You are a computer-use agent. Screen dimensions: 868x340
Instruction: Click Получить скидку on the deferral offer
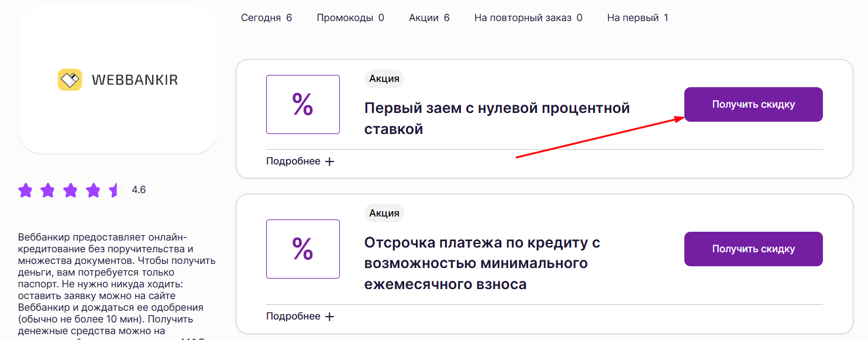click(753, 249)
